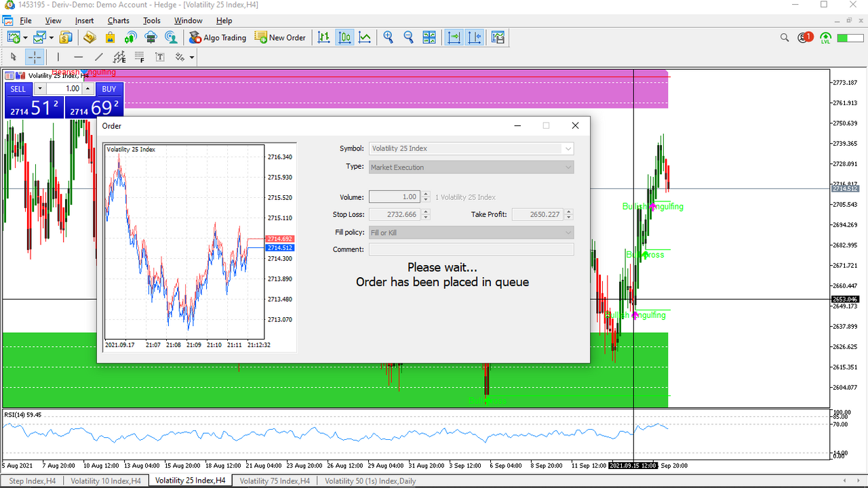Click the green connection level bar
Viewport: 868px width, 488px height.
(851, 38)
